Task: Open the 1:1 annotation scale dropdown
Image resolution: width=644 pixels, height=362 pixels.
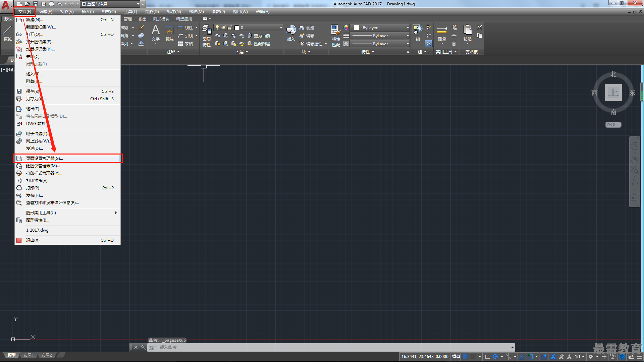Action: 580,357
